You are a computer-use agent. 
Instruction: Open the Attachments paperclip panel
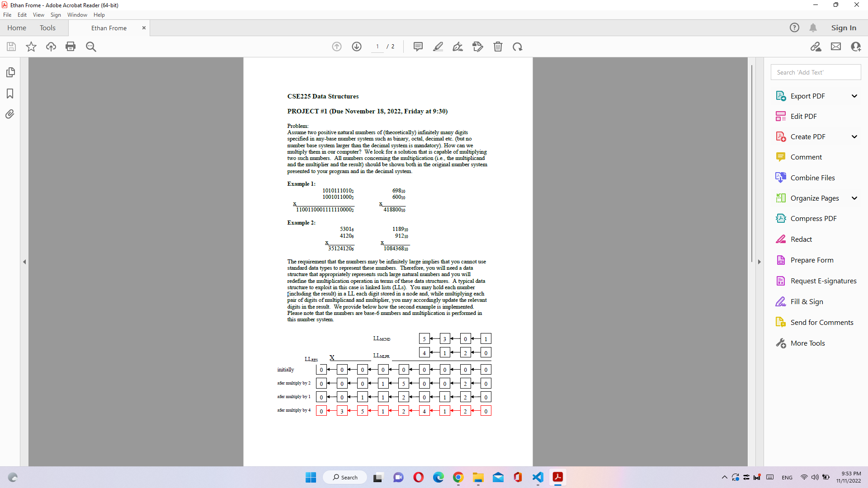[10, 114]
